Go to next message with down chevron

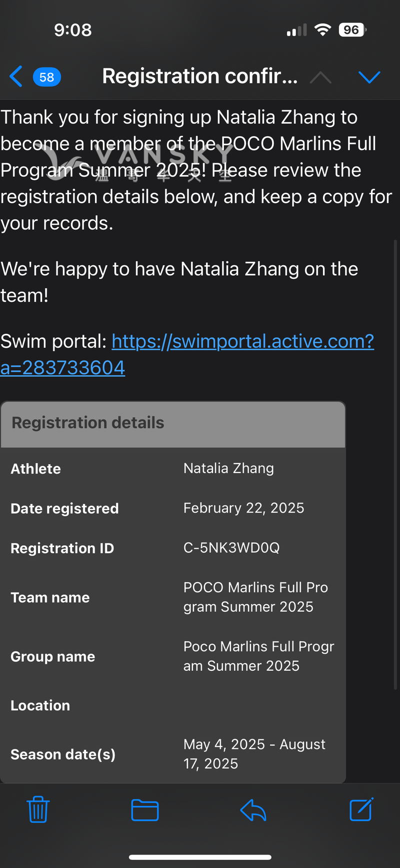tap(369, 77)
